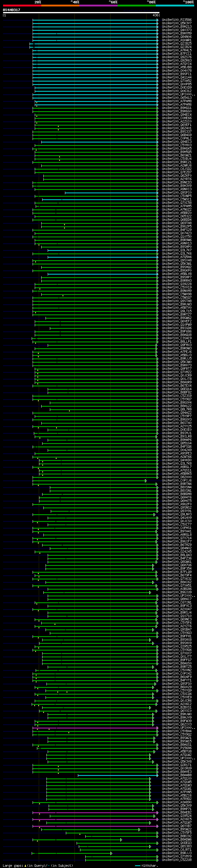Click the UniRef100_Q6H4T6 hit label
This screenshot has height=868, width=197.
177,497
